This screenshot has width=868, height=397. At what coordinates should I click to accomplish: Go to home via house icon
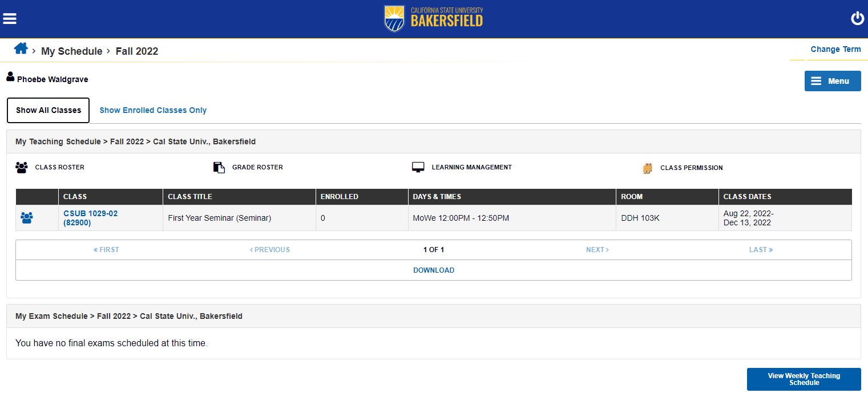pos(21,48)
